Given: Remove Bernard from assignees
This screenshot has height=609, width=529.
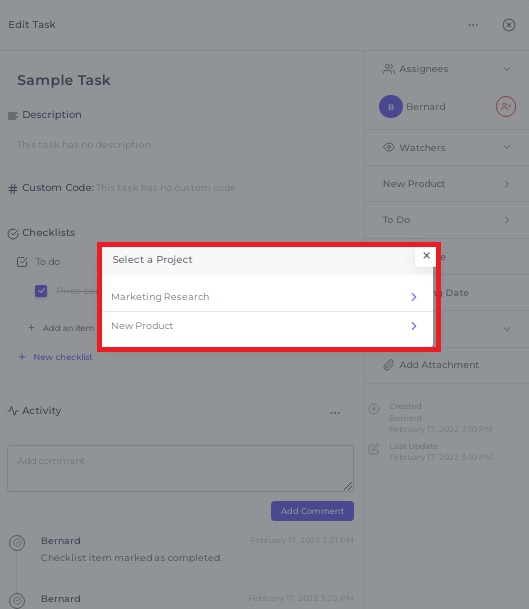Looking at the screenshot, I should [505, 106].
